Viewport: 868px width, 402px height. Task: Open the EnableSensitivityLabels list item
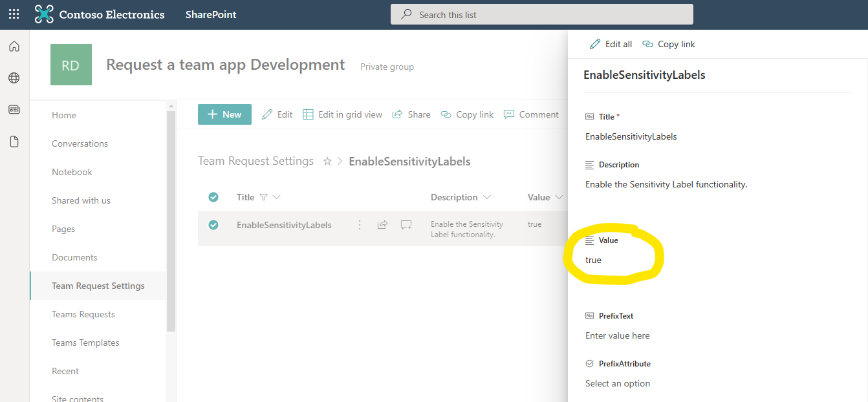284,225
